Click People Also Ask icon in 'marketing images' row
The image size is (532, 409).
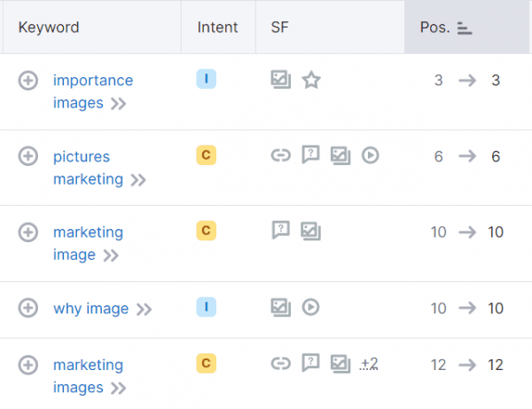[311, 363]
